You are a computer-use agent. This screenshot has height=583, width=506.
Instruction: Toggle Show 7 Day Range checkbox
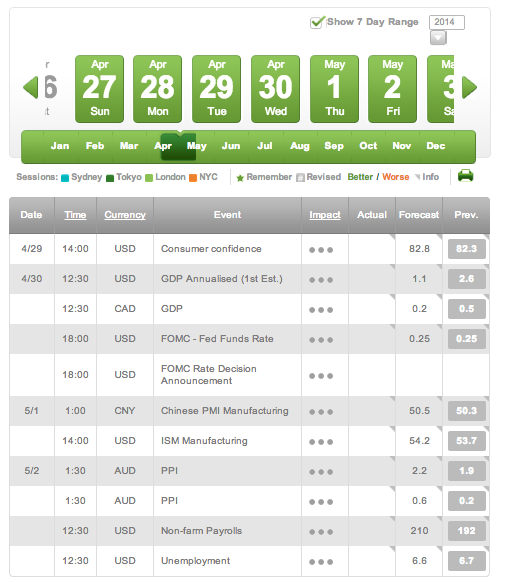coord(316,22)
